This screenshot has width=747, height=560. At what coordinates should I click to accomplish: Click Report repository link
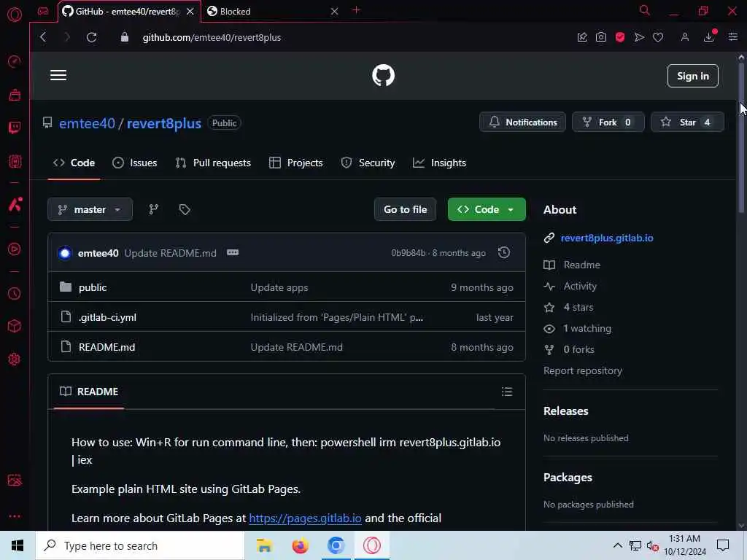(x=583, y=370)
